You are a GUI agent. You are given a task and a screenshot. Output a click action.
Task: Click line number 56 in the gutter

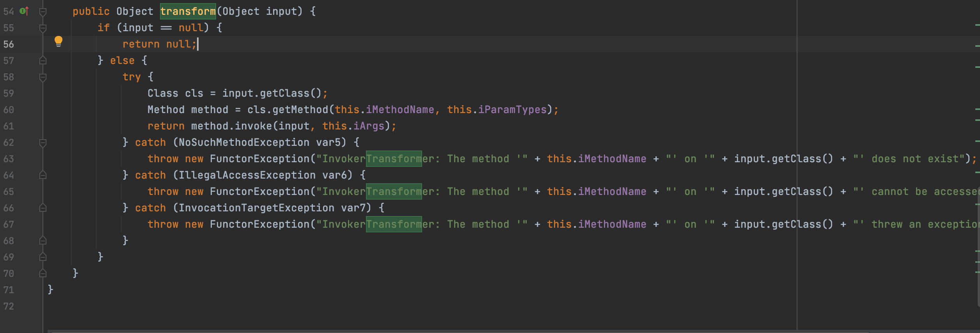tap(9, 44)
